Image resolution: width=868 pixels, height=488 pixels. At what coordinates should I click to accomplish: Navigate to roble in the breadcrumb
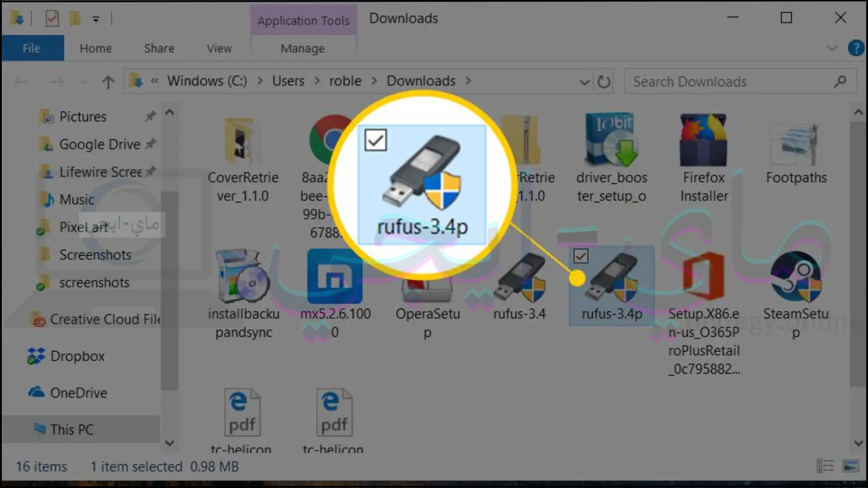[x=345, y=81]
